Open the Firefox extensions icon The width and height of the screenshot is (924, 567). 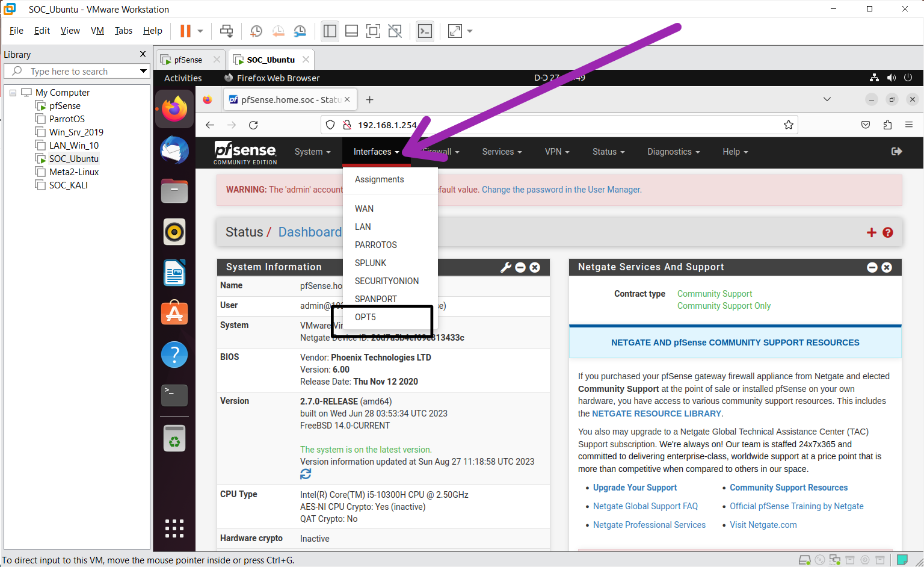click(x=887, y=125)
